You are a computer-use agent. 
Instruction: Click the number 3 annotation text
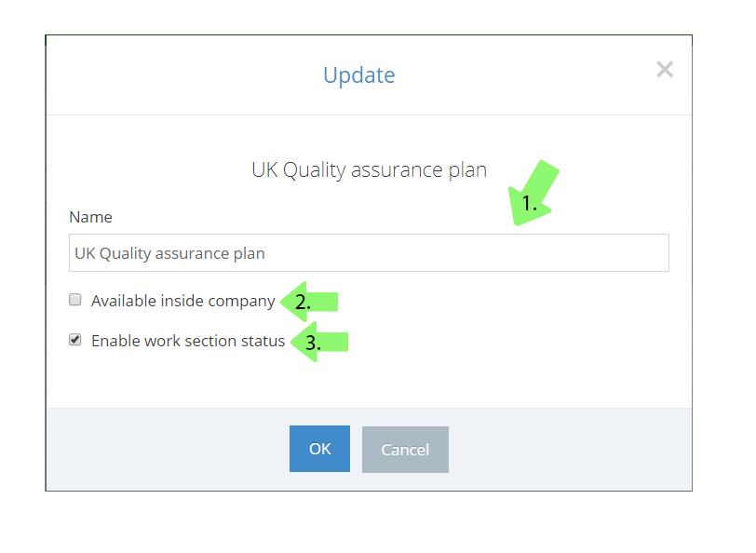coord(313,343)
